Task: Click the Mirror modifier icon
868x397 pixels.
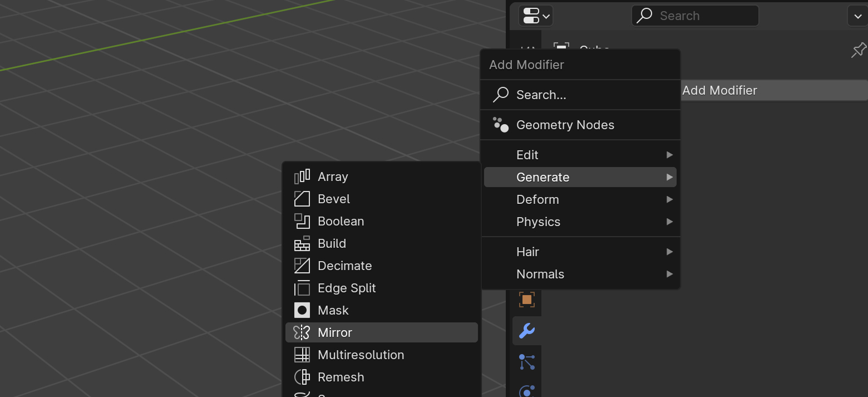Action: coord(302,332)
